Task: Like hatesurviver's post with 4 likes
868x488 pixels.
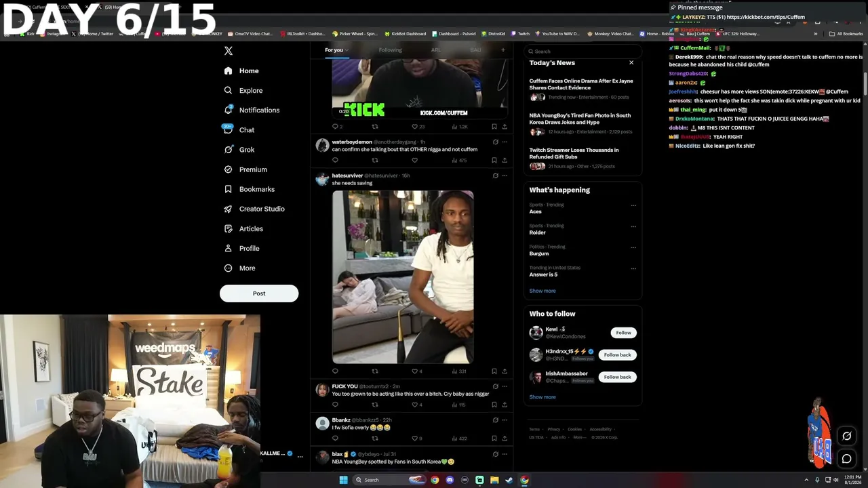Action: point(416,371)
